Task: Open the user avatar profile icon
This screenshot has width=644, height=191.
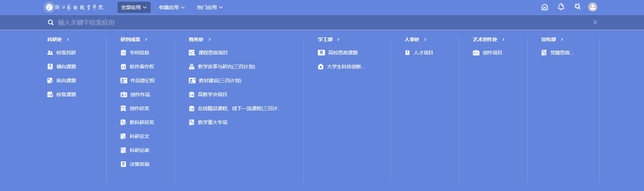Action: [x=592, y=7]
